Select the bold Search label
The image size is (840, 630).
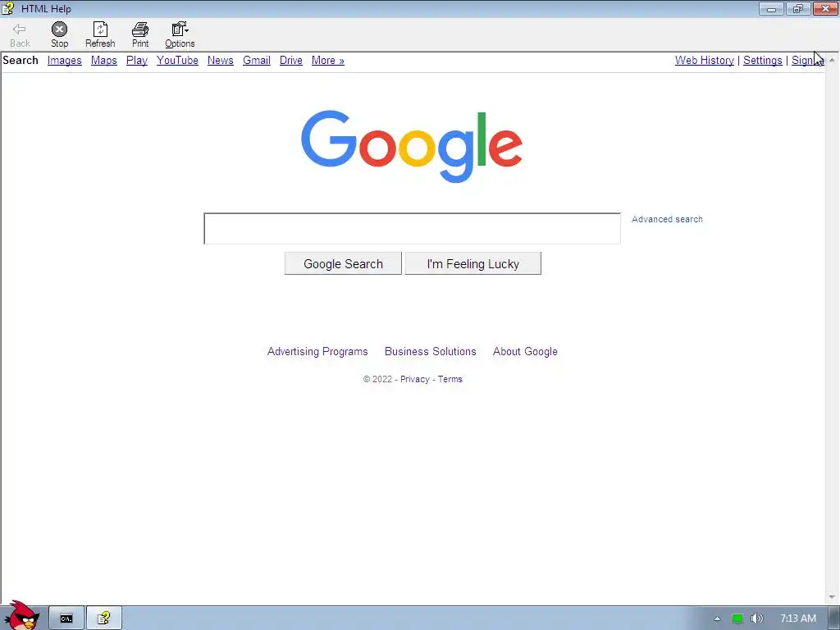pos(21,61)
